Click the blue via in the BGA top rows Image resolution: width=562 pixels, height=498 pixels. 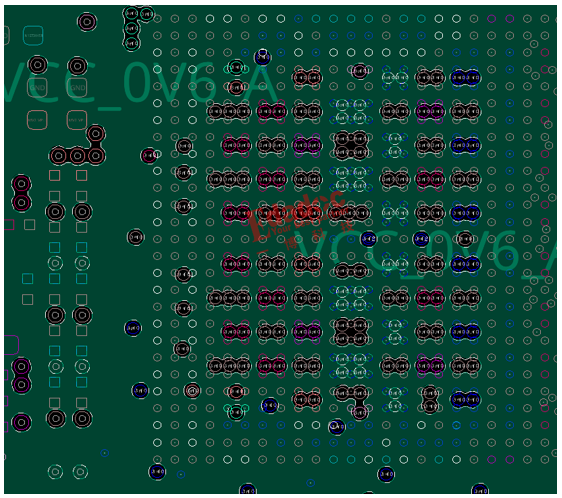pyautogui.click(x=262, y=57)
